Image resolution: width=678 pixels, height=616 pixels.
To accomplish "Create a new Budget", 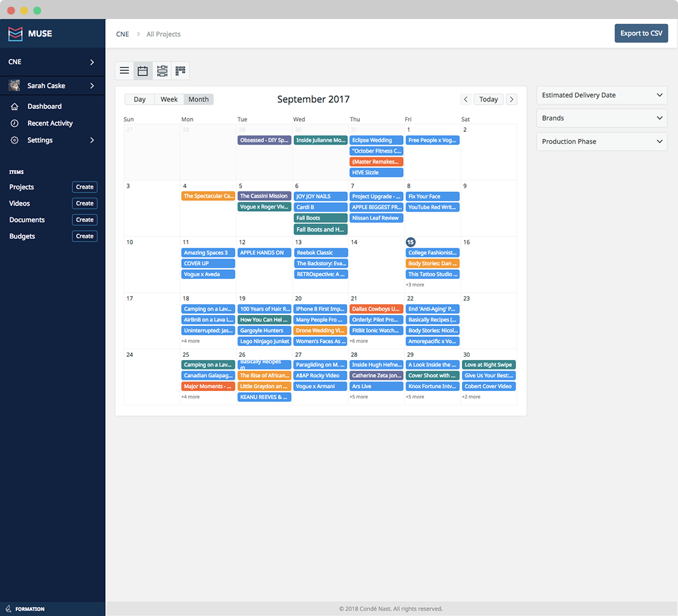I will (x=85, y=236).
